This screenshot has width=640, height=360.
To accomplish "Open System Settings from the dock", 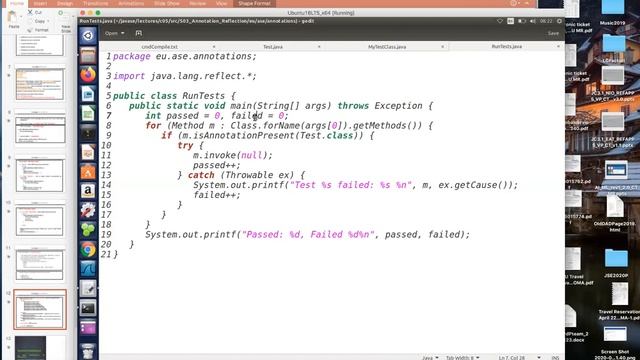I will click(x=88, y=211).
